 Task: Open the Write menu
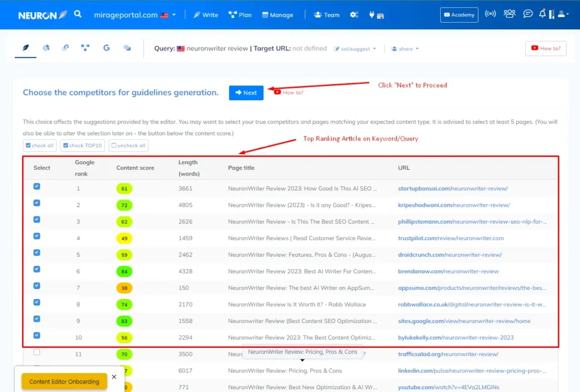pos(206,15)
